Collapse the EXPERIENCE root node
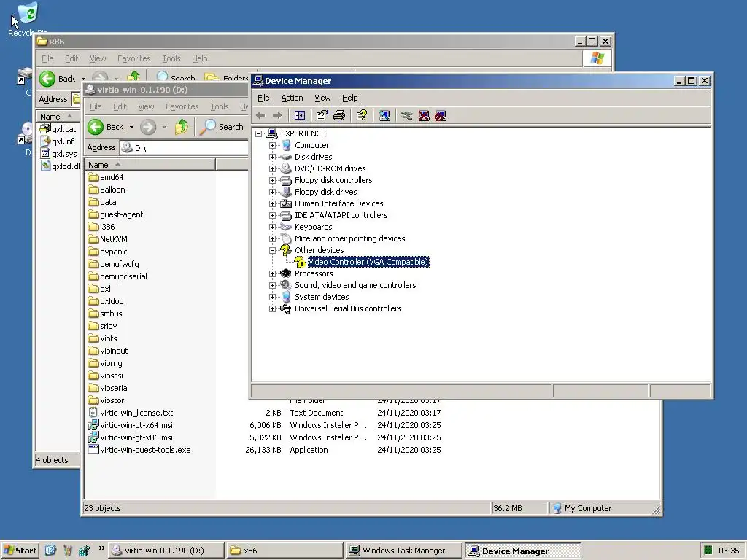747x560 pixels. click(259, 133)
